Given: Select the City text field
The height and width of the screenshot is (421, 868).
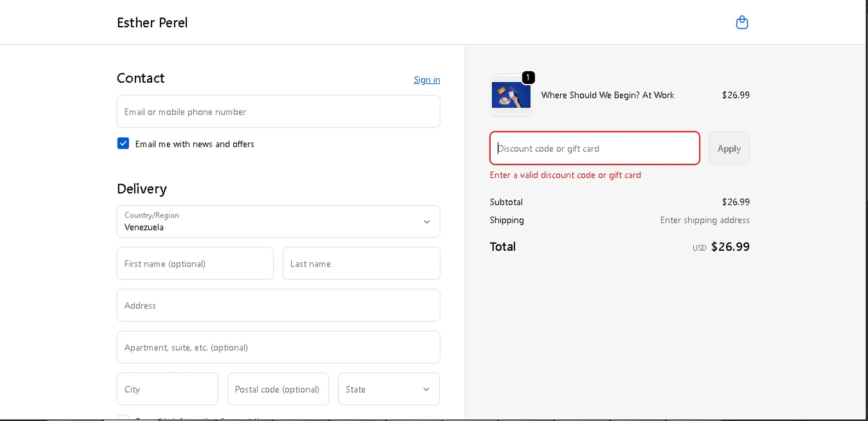Looking at the screenshot, I should tap(167, 389).
